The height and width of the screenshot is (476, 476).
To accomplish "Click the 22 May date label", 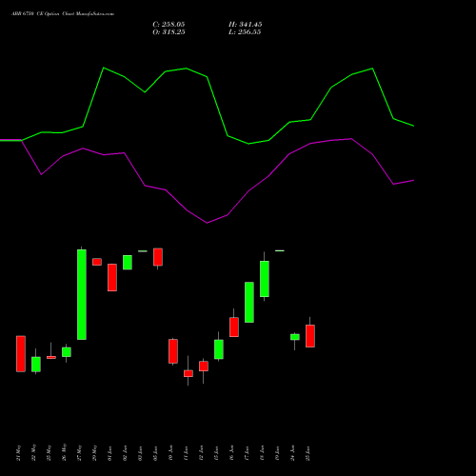I will click(33, 453).
